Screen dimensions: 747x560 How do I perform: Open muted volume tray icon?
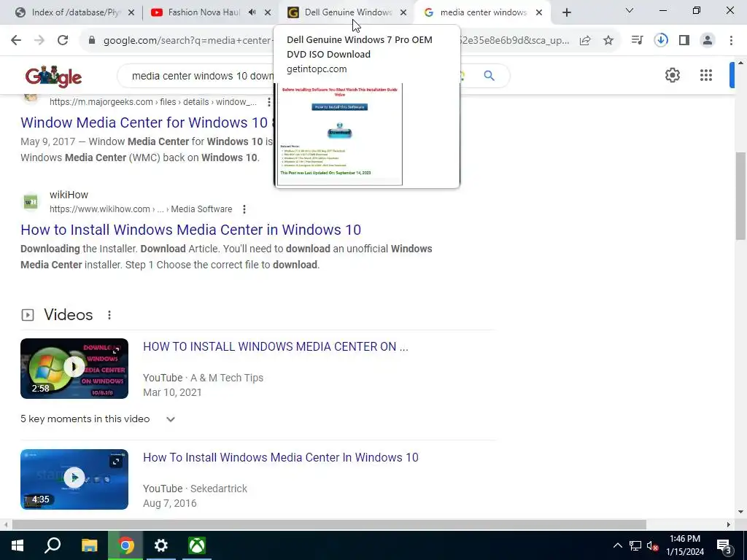(653, 545)
